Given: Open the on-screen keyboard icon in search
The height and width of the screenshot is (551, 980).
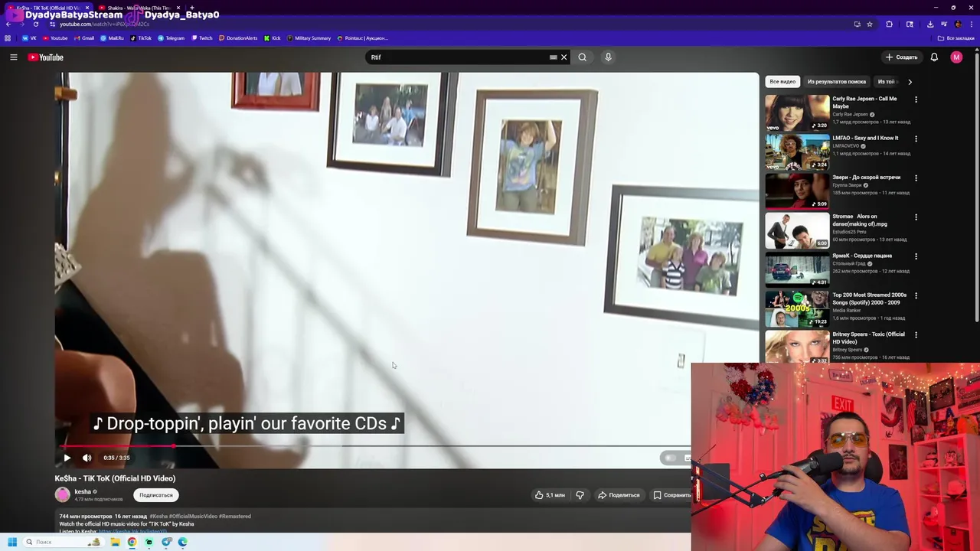Looking at the screenshot, I should [x=554, y=57].
